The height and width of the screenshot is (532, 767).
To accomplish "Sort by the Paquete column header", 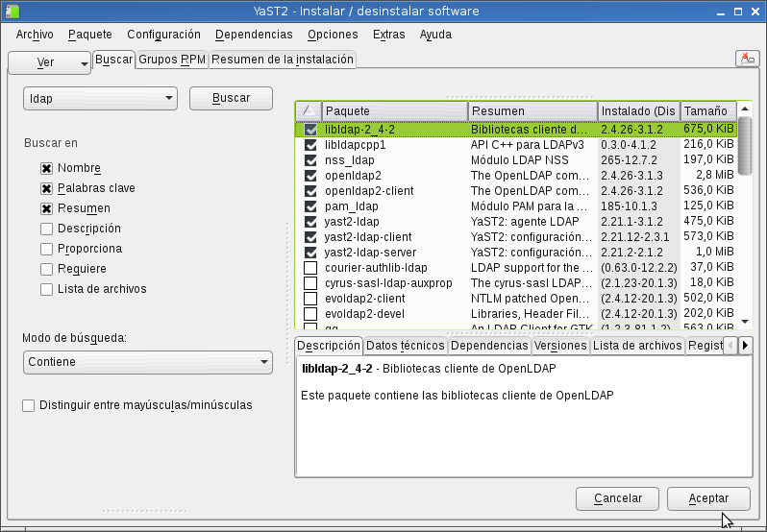I will coord(395,110).
